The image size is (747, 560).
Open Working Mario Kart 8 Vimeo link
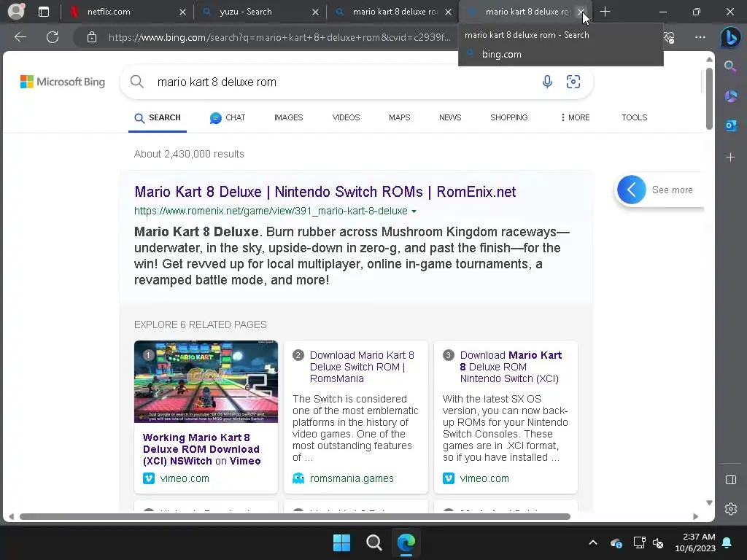[201, 449]
